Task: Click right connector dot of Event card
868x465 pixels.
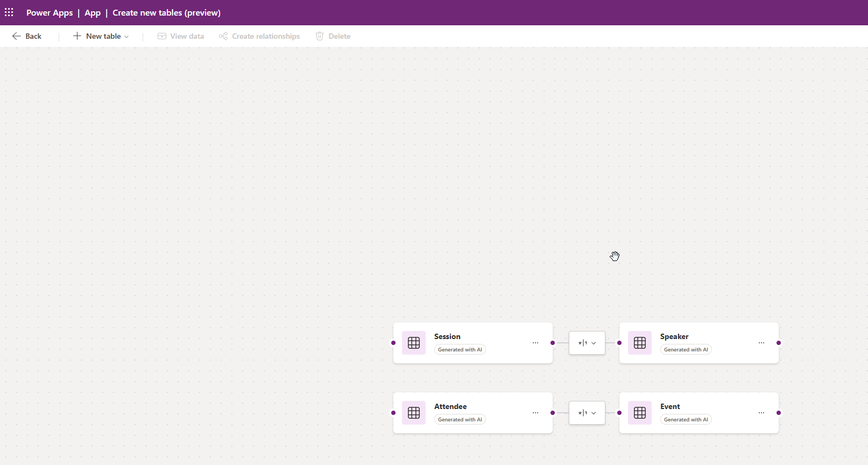Action: pos(779,413)
